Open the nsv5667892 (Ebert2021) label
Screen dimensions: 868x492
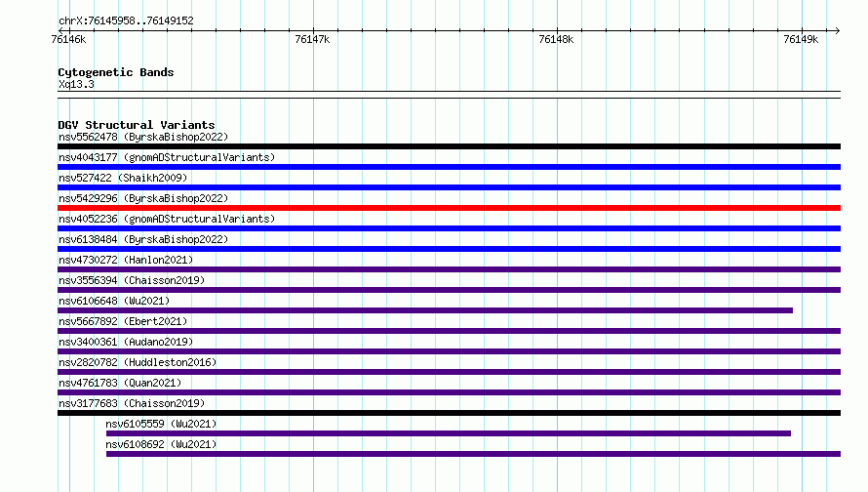123,321
